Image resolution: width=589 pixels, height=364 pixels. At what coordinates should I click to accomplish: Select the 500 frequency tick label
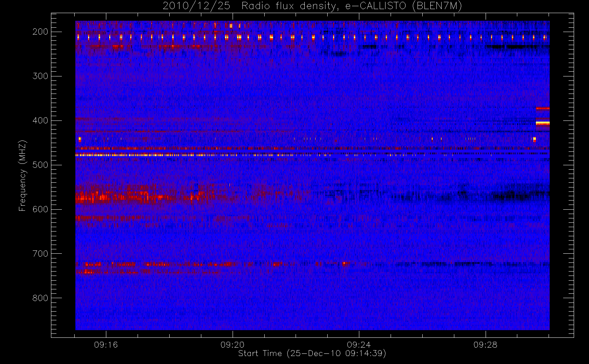[40, 165]
